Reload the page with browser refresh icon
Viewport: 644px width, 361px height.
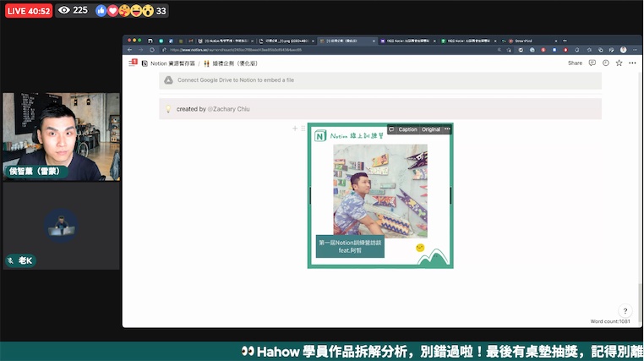coord(152,50)
